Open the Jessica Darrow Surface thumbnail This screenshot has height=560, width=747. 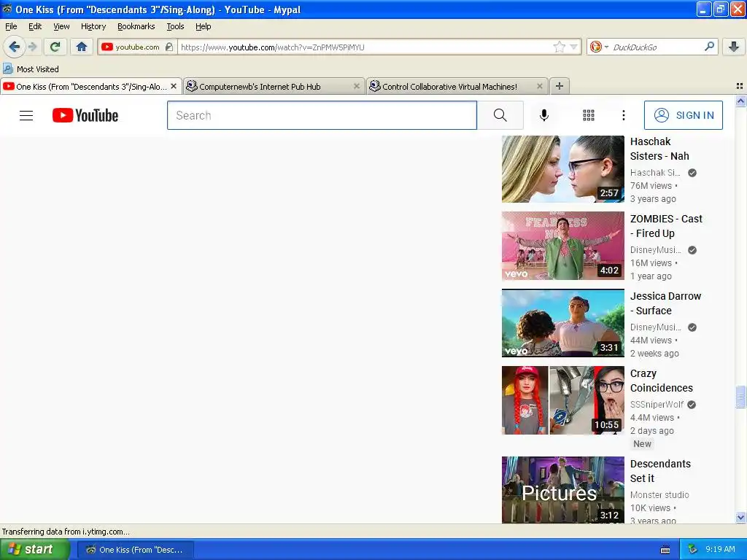click(562, 323)
